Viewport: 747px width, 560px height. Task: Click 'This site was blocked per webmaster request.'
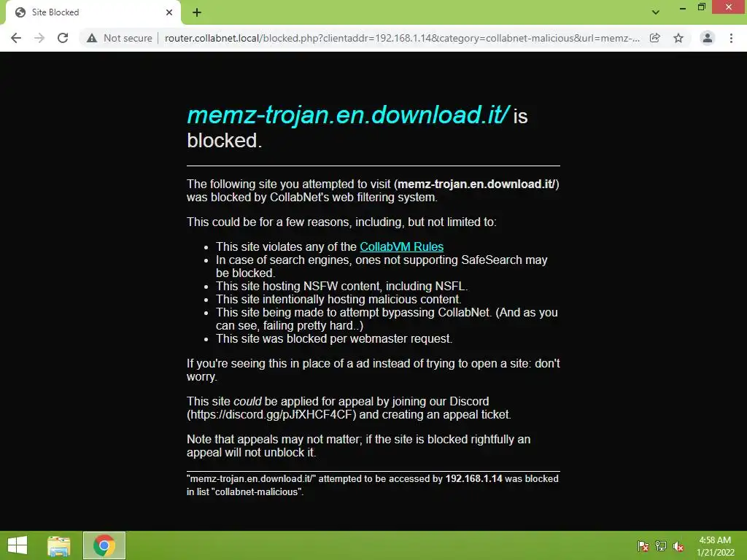click(334, 338)
